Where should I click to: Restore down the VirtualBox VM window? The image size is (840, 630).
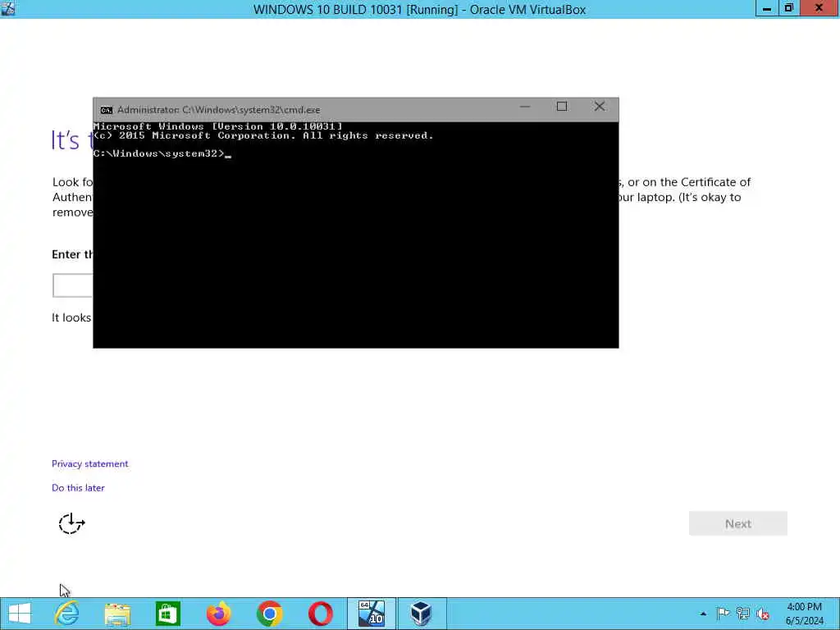pyautogui.click(x=788, y=8)
